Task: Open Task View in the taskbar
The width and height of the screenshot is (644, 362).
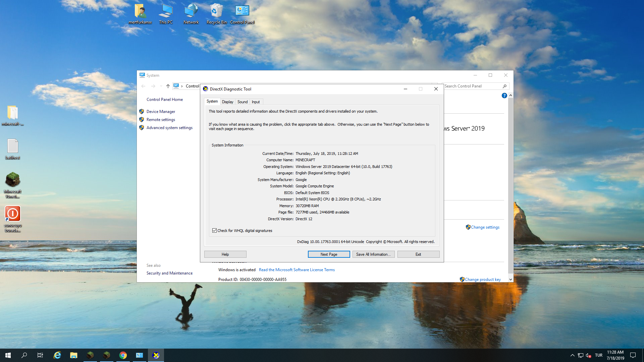Action: 40,355
